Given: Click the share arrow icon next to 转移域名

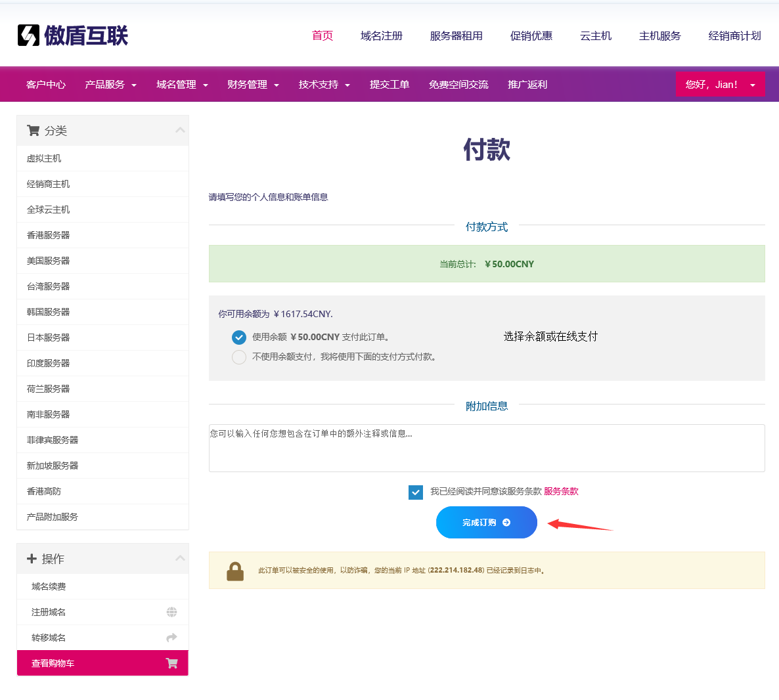Looking at the screenshot, I should [x=171, y=638].
